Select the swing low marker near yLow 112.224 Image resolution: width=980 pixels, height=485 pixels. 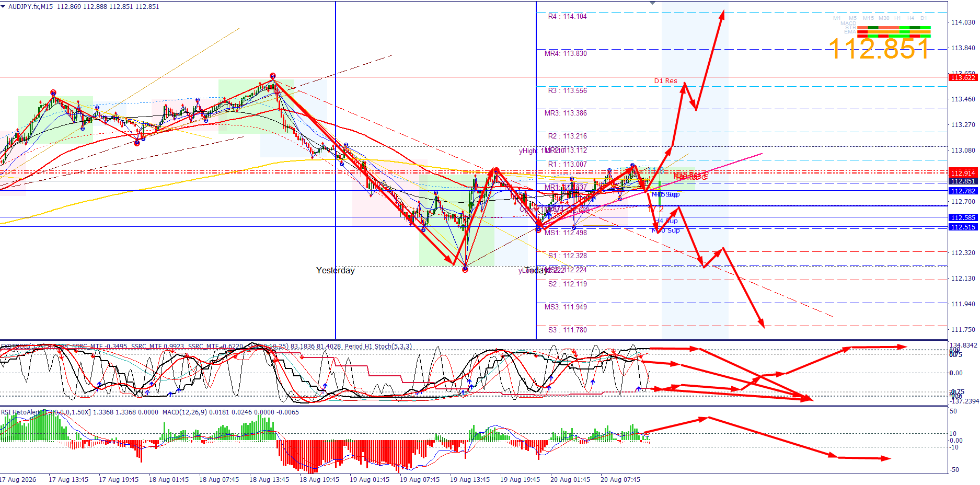(x=465, y=270)
